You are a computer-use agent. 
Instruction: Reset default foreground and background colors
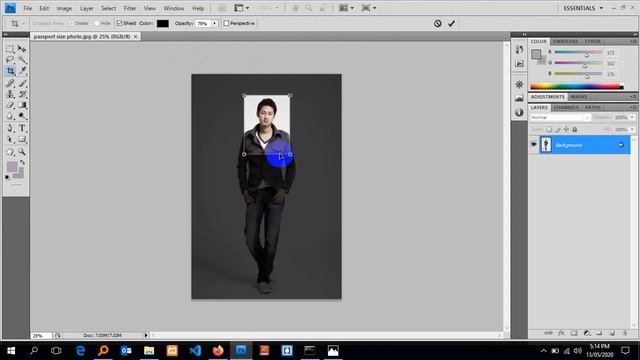pos(7,178)
